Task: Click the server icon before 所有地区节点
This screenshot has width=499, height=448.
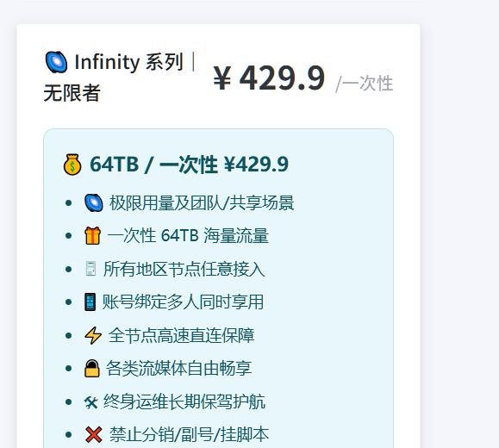Action: pyautogui.click(x=90, y=269)
